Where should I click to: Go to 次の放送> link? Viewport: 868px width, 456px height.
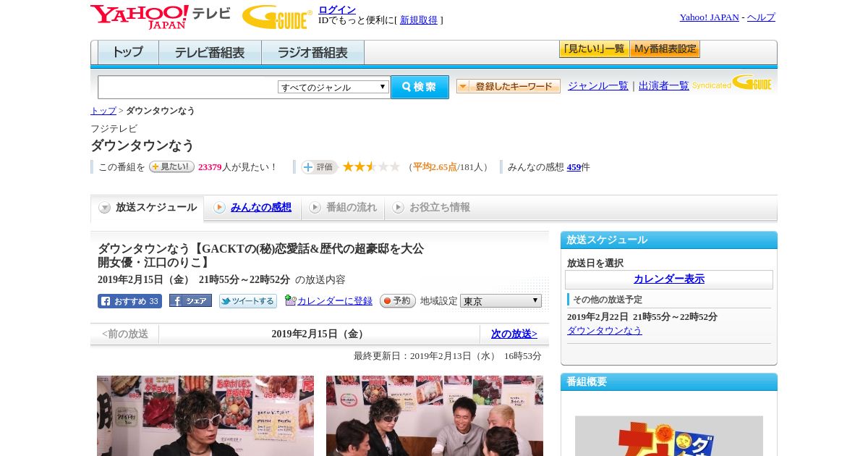coord(514,334)
